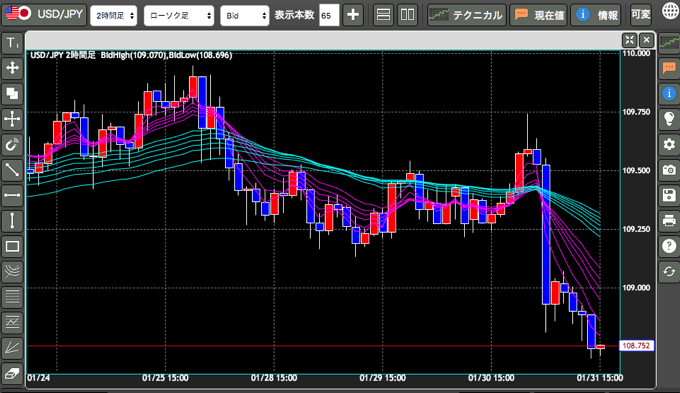Click the 表示本数 input field showing 65
Viewport: 680px width, 393px height.
pyautogui.click(x=329, y=16)
